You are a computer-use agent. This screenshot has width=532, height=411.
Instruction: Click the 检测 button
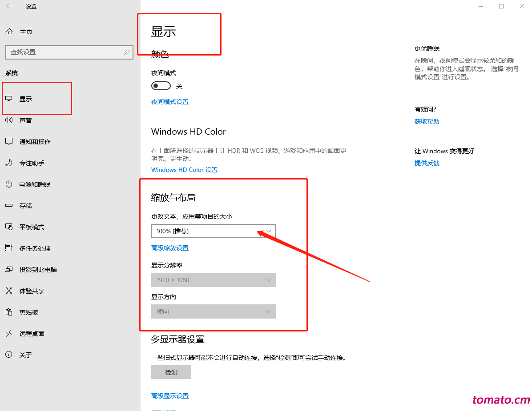click(x=171, y=372)
